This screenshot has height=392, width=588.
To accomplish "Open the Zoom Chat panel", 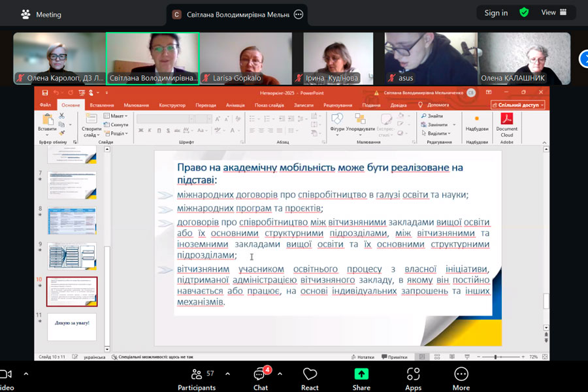I will coord(260,380).
